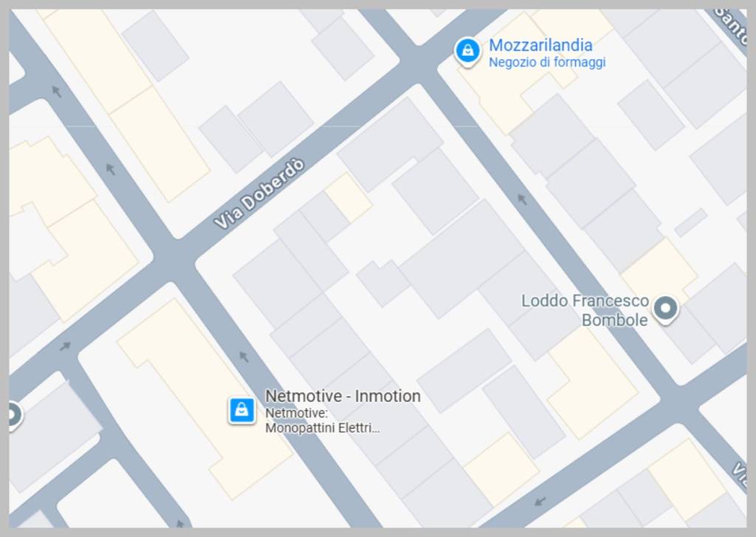This screenshot has height=537, width=756.
Task: Click the arrow on the street by Loddo
Action: coord(522,198)
